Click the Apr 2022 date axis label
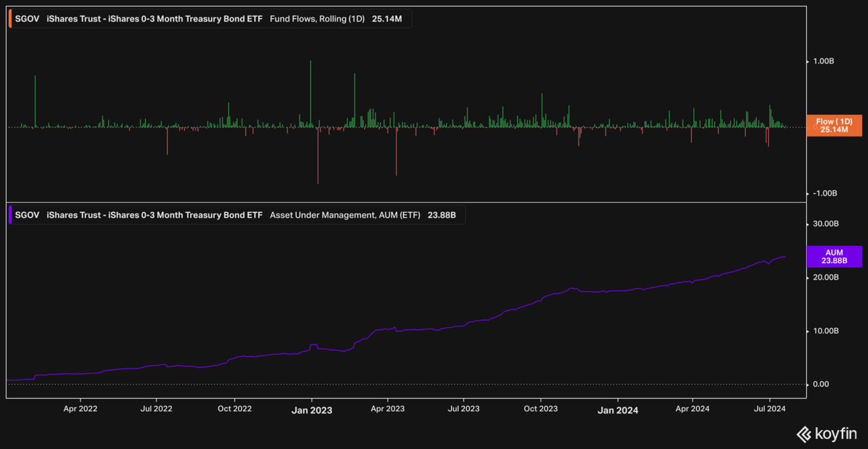The height and width of the screenshot is (449, 868). click(81, 408)
